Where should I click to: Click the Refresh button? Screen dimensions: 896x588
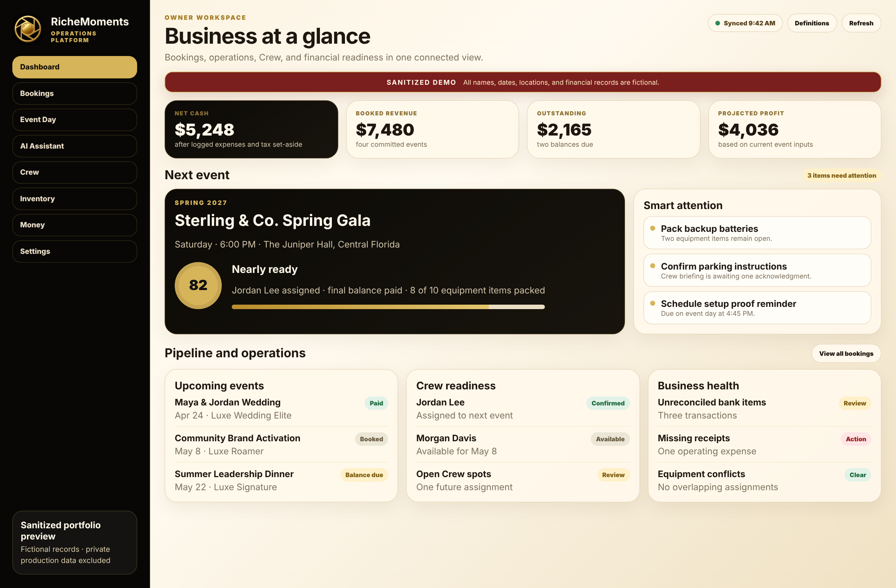click(x=861, y=23)
